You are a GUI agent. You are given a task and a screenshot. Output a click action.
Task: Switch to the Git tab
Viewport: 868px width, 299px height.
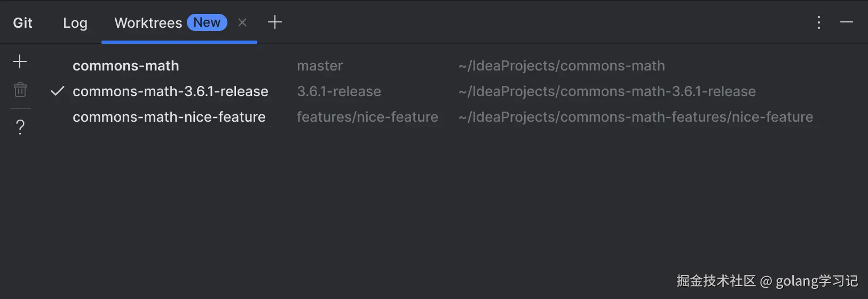(23, 23)
